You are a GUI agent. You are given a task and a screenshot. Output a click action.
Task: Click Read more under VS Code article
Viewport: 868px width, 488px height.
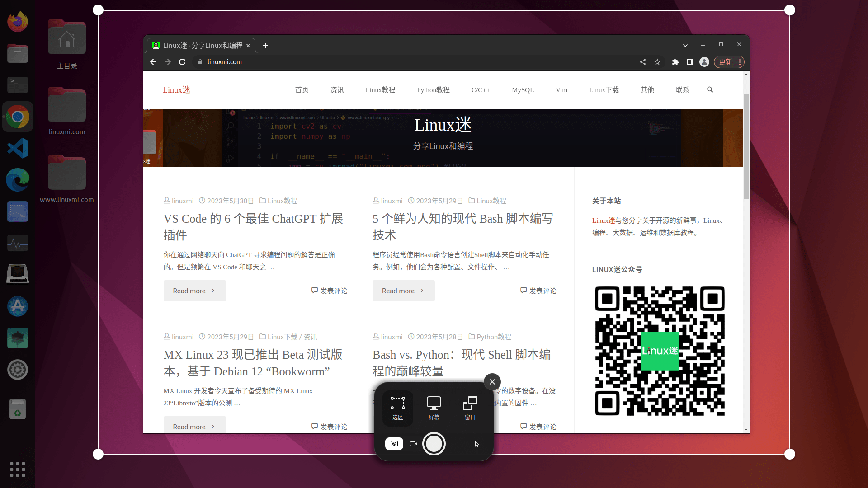194,291
